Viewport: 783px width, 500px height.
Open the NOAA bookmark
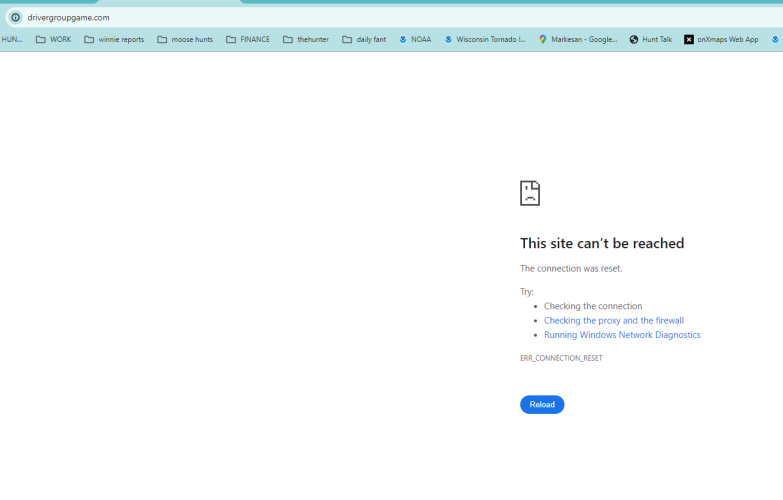coord(415,39)
